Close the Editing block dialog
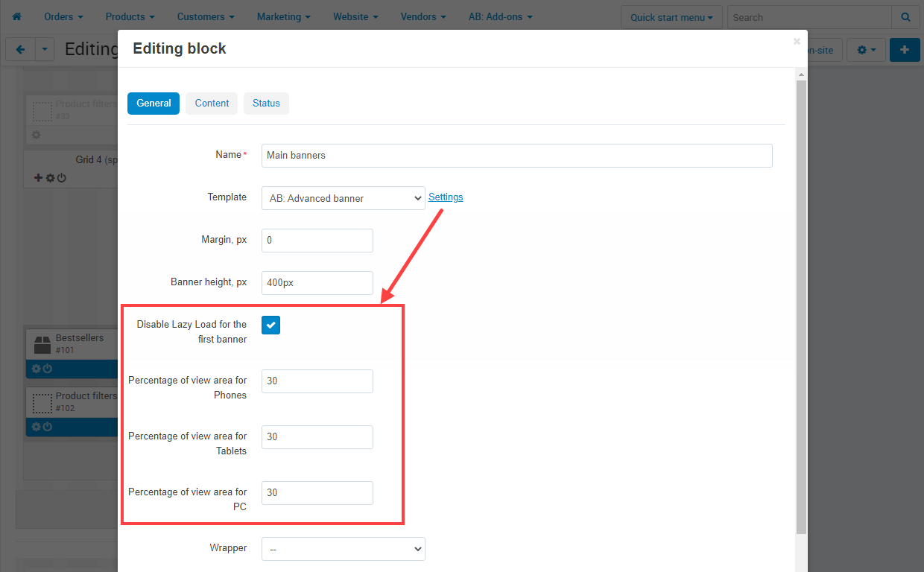 coord(797,42)
